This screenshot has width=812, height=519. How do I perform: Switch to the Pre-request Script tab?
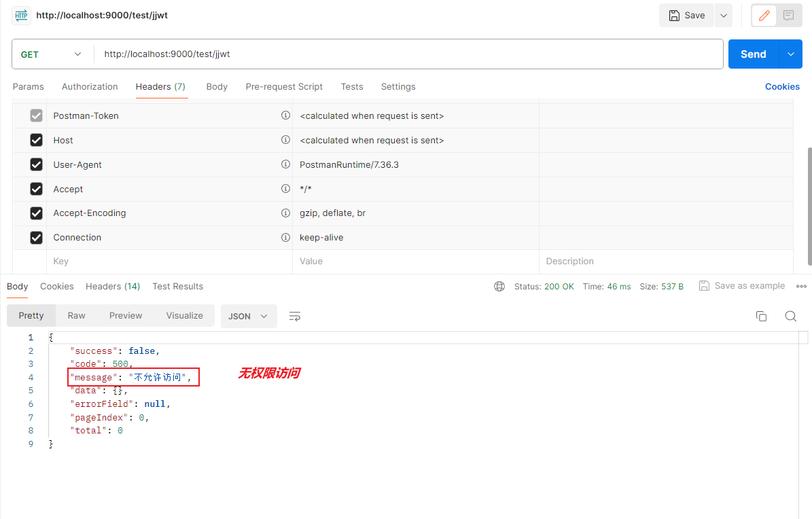pyautogui.click(x=284, y=86)
